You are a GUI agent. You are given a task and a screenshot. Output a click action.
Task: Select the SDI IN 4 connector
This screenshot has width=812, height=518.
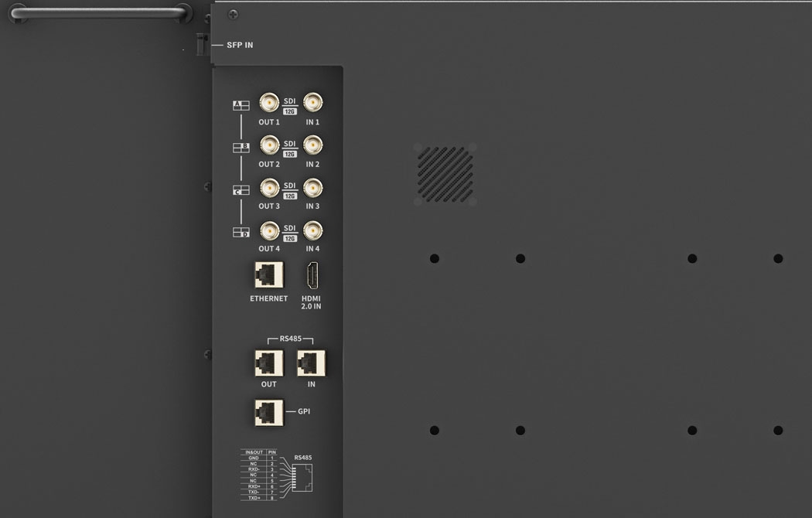click(312, 230)
